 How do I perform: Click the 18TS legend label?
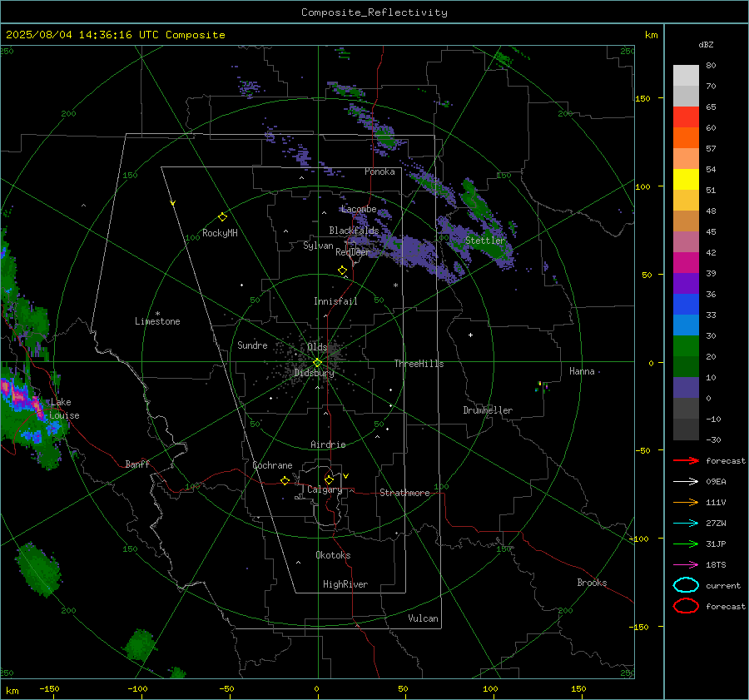click(716, 565)
